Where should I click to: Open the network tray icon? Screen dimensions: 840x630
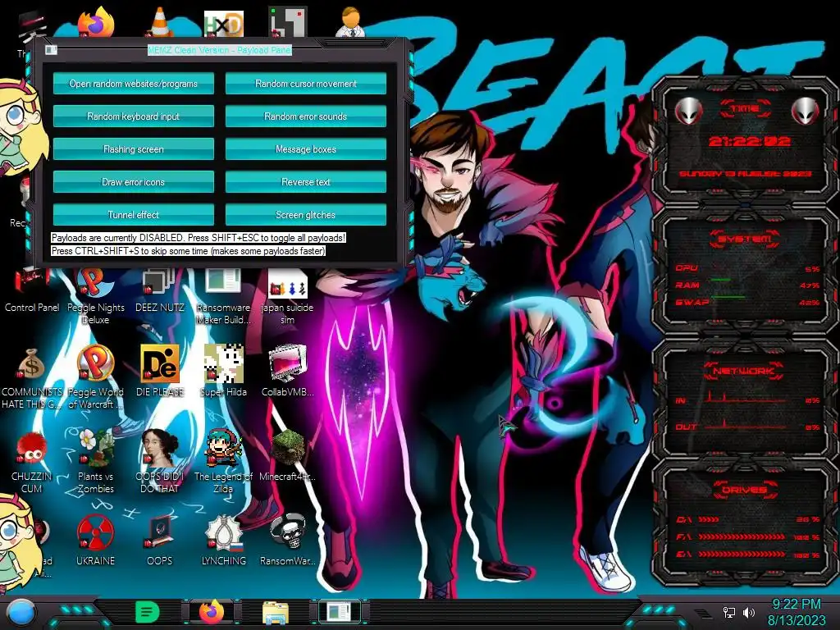coord(728,612)
